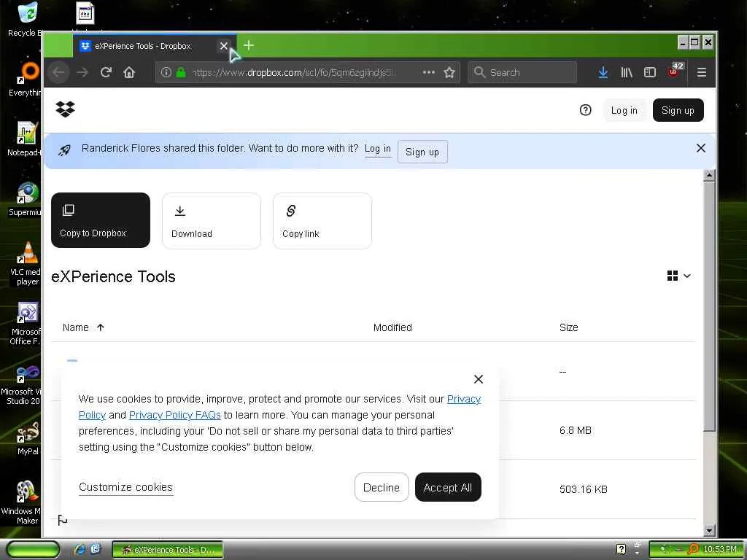747x560 pixels.
Task: Click eXPerience Tools taskbar button
Action: tap(167, 550)
